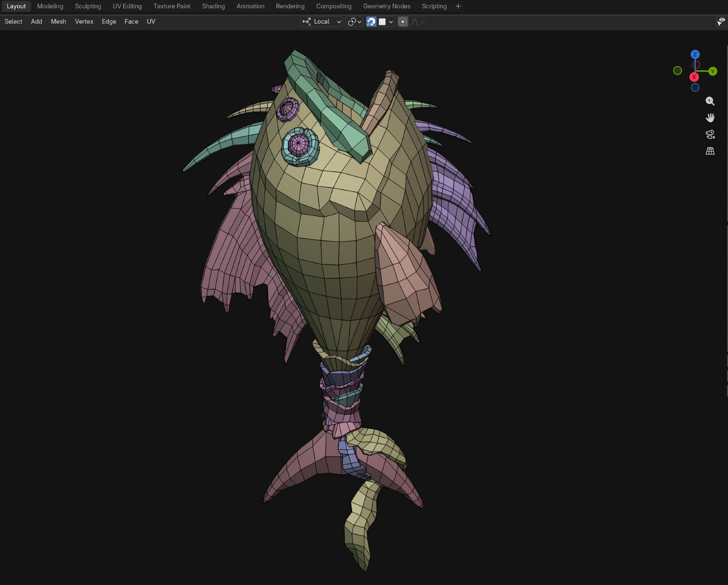Toggle the snapping magnet button
The width and height of the screenshot is (728, 585).
371,22
